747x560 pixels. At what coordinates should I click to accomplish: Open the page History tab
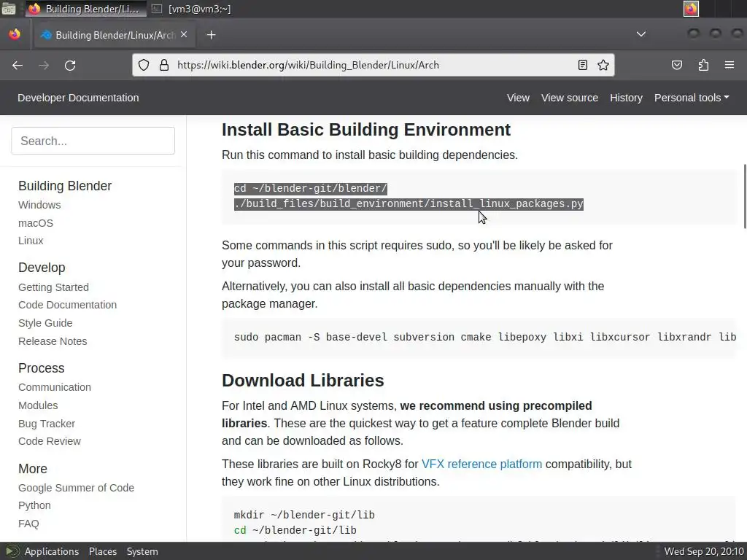[626, 98]
